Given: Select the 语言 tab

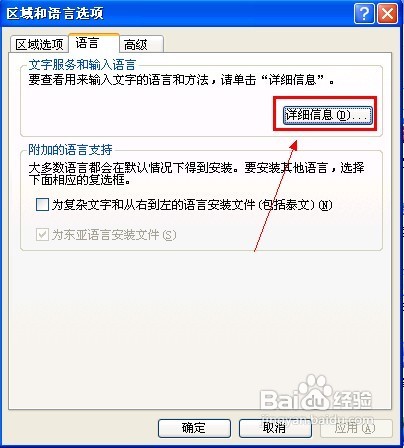Looking at the screenshot, I should tap(94, 43).
